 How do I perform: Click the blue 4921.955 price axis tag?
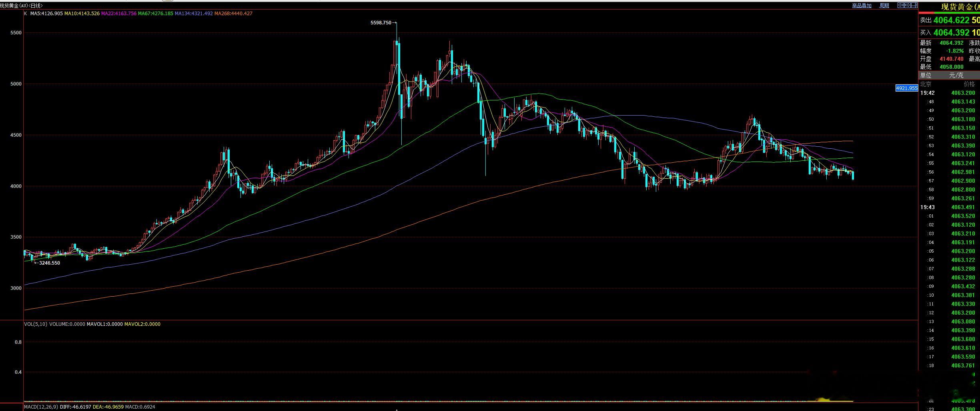pyautogui.click(x=906, y=88)
